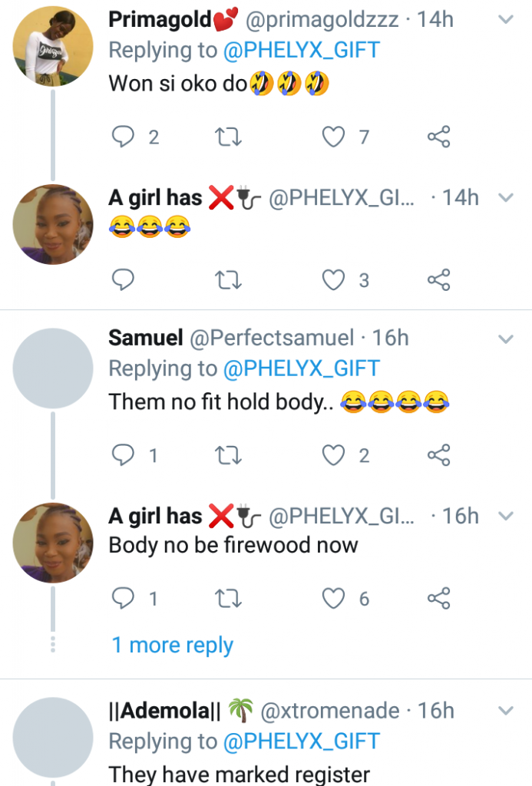
Task: Share Primagold's tweet
Action: [438, 137]
